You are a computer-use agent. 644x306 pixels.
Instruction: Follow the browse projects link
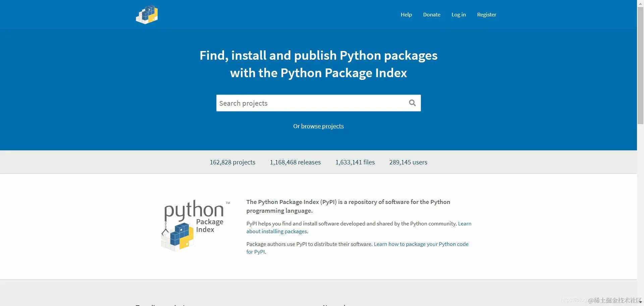(322, 126)
